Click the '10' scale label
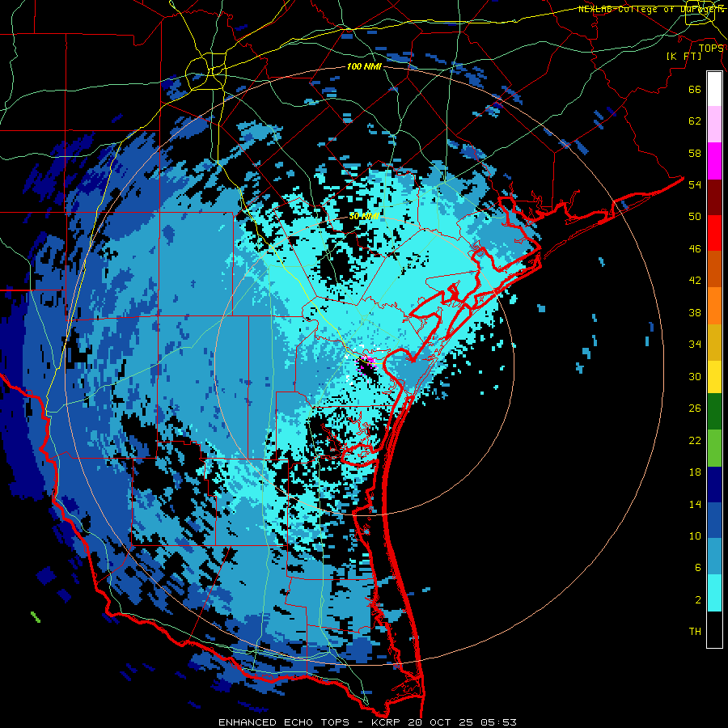This screenshot has height=728, width=728. (695, 535)
